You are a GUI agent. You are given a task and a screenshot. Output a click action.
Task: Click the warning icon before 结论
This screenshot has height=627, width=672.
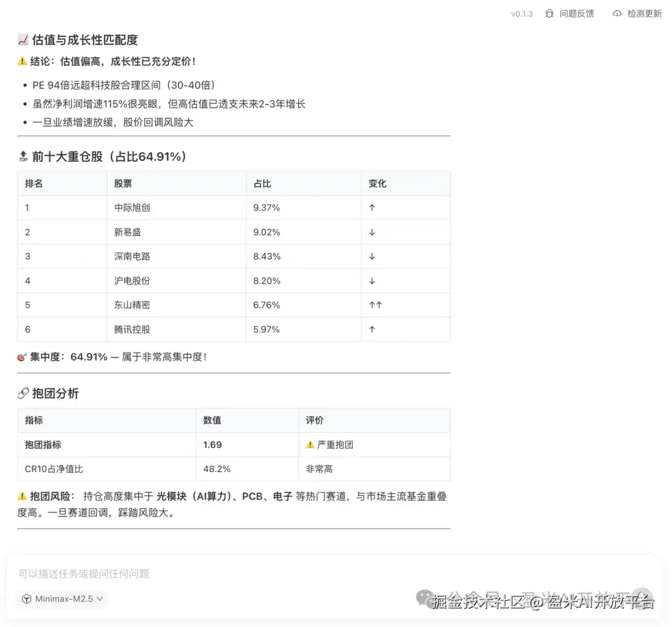(22, 61)
